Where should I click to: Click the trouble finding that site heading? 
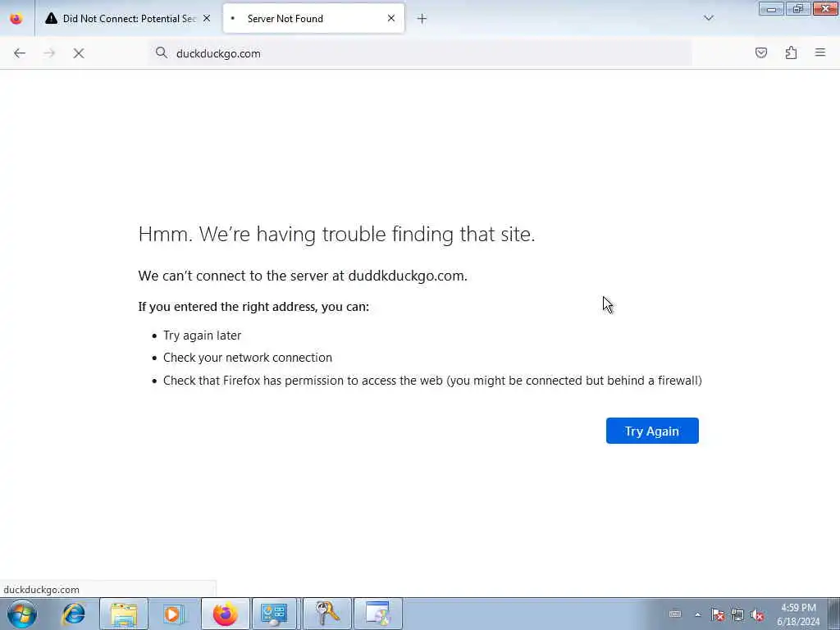[x=336, y=234]
